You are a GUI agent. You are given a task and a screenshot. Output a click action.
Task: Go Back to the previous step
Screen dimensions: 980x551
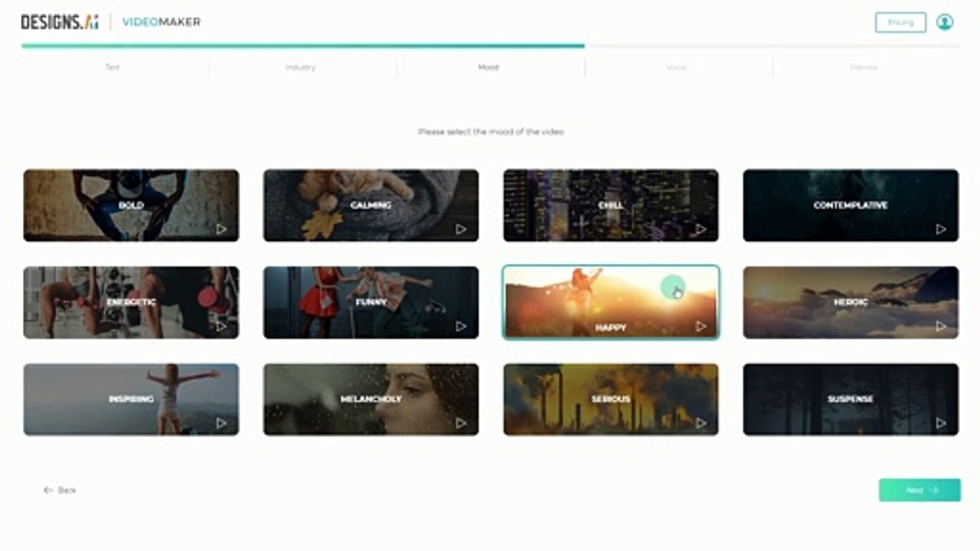click(x=60, y=490)
